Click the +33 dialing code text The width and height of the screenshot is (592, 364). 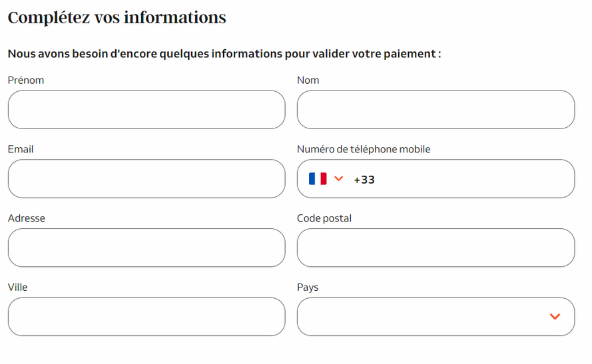(364, 180)
